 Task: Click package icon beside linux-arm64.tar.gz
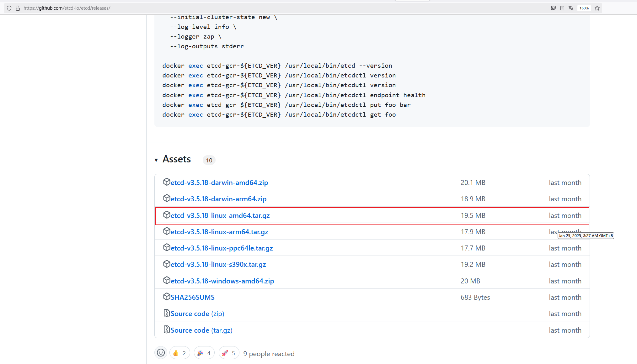point(167,231)
